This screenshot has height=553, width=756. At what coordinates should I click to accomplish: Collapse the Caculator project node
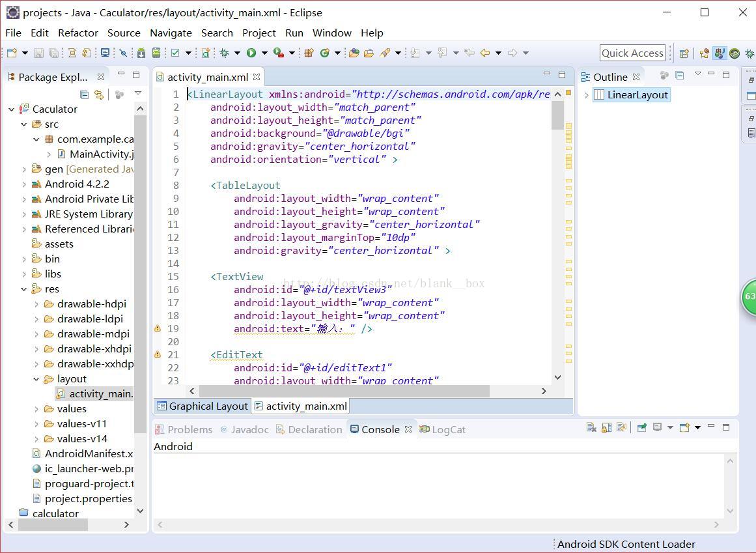[12, 109]
